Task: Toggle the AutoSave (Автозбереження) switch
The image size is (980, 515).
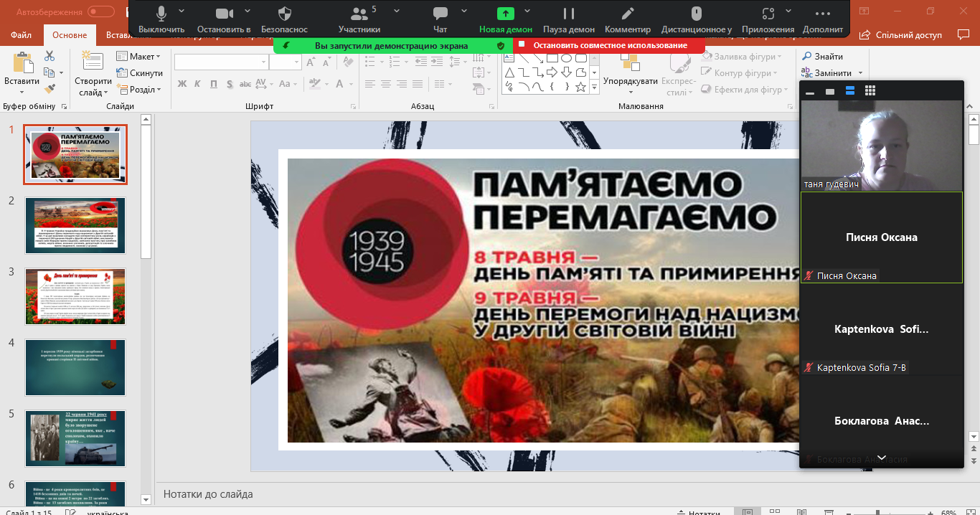Action: click(x=102, y=11)
